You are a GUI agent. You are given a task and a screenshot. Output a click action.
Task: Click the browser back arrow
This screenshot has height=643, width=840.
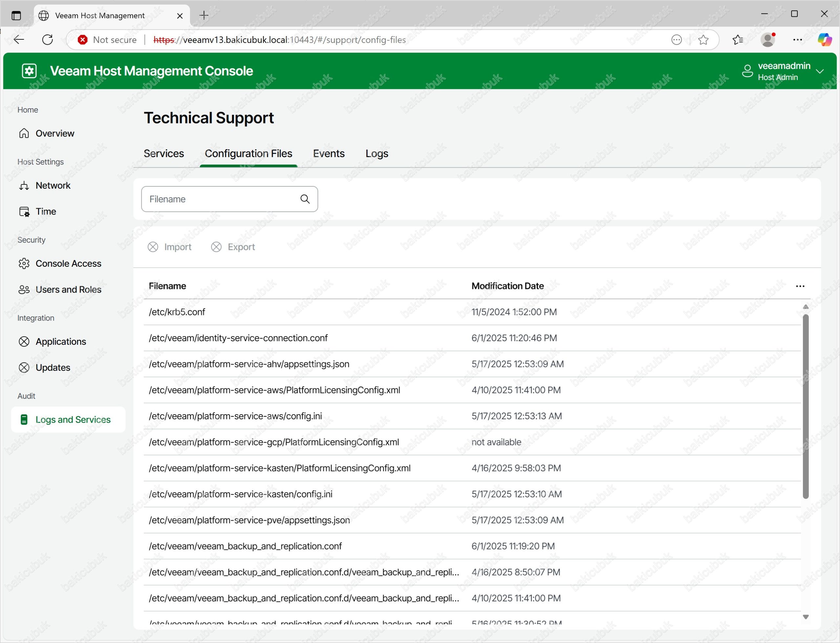[19, 39]
